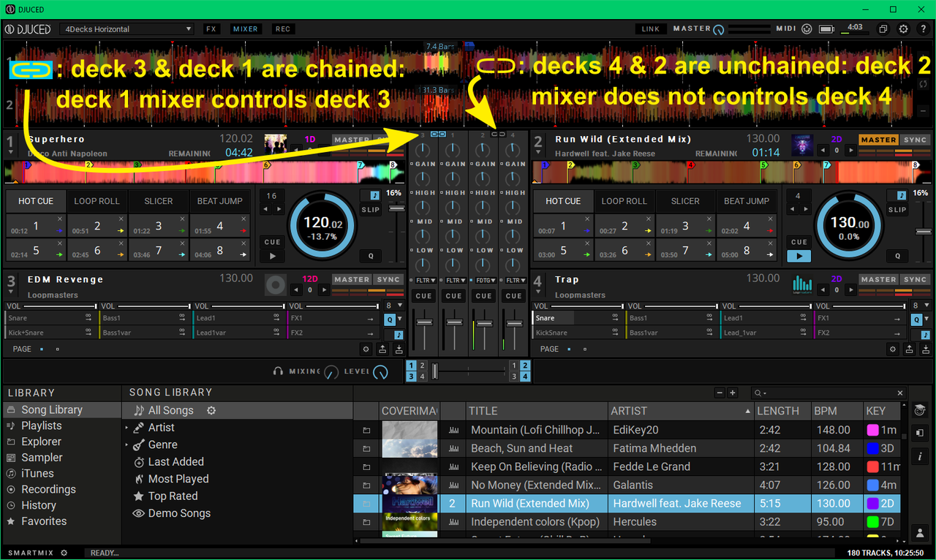This screenshot has width=936, height=560.
Task: Toggle the LINK button in top bar
Action: pyautogui.click(x=651, y=29)
